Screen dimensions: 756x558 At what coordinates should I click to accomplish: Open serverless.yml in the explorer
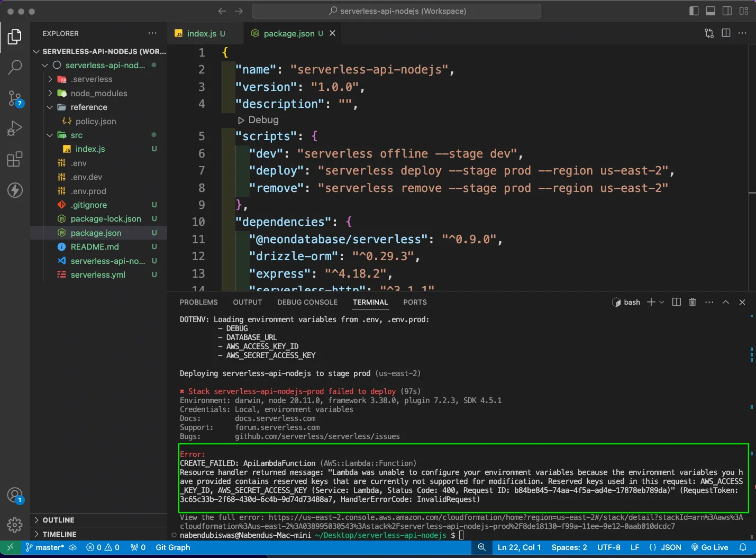click(x=98, y=275)
